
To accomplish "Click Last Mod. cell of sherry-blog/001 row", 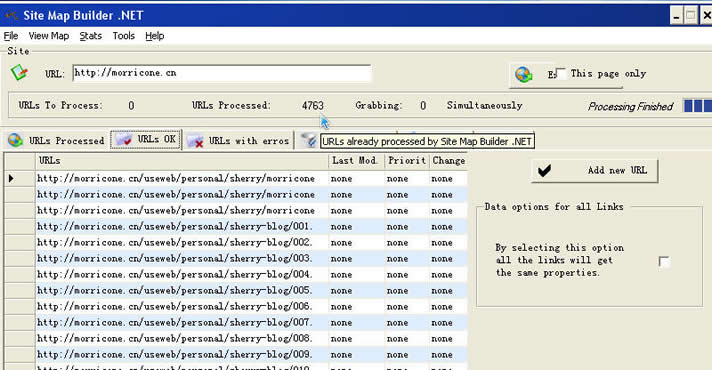I will (x=356, y=227).
